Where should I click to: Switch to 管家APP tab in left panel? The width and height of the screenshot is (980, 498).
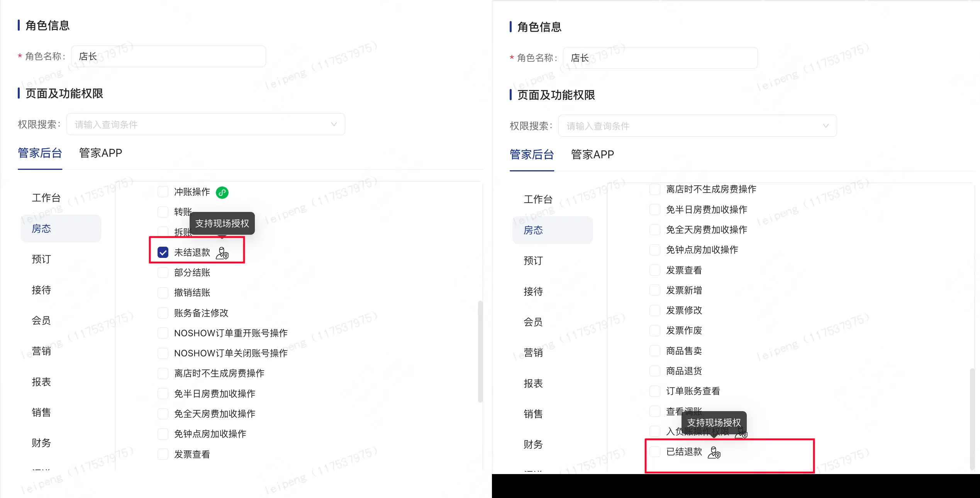(x=101, y=153)
